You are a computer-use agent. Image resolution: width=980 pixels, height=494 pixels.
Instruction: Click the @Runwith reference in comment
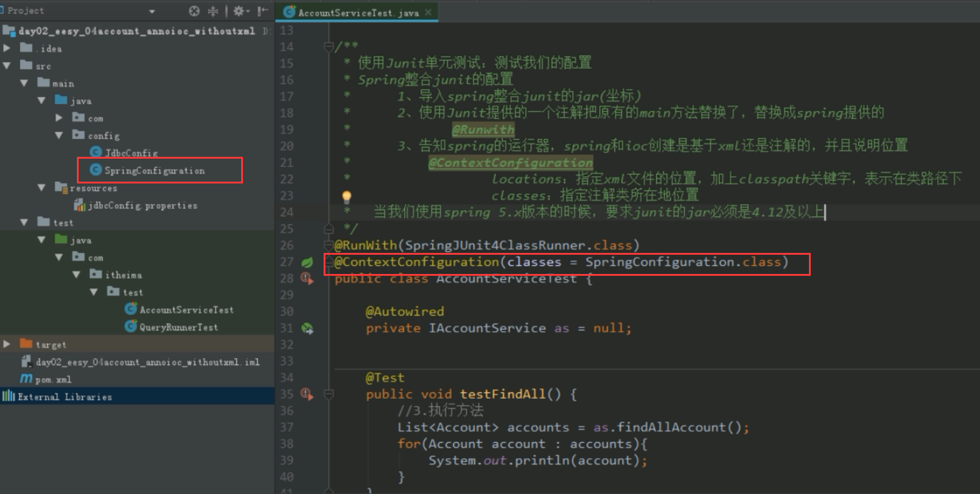coord(483,130)
